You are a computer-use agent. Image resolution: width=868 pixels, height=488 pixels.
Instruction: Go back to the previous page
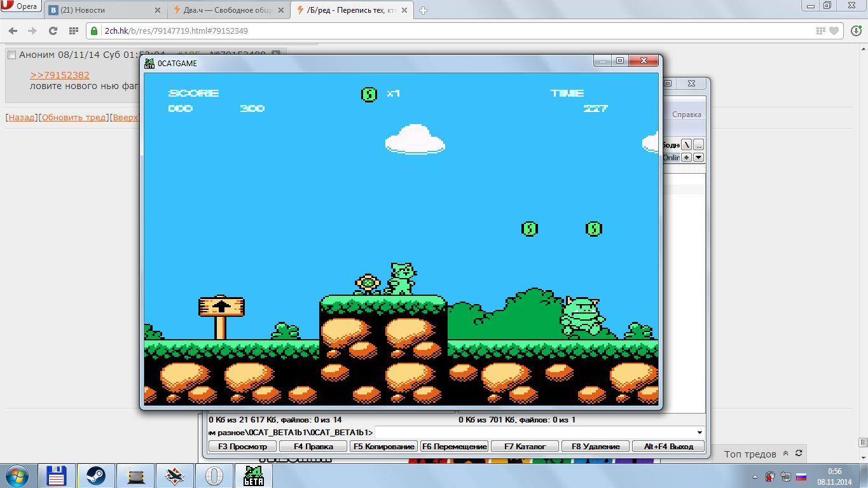[13, 31]
